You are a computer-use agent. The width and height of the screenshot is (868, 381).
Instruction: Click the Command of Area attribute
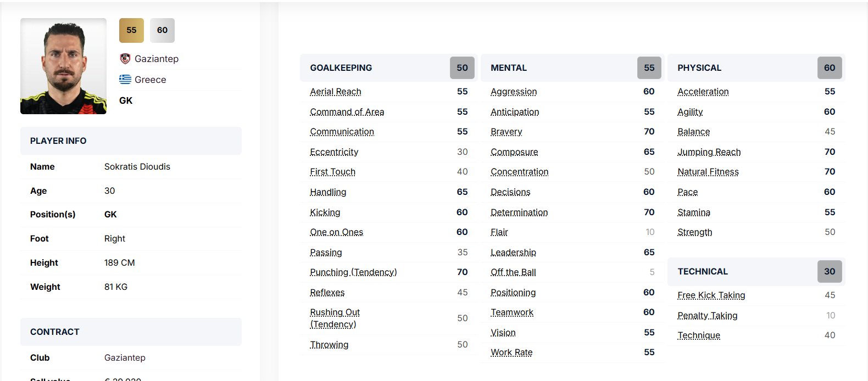347,112
